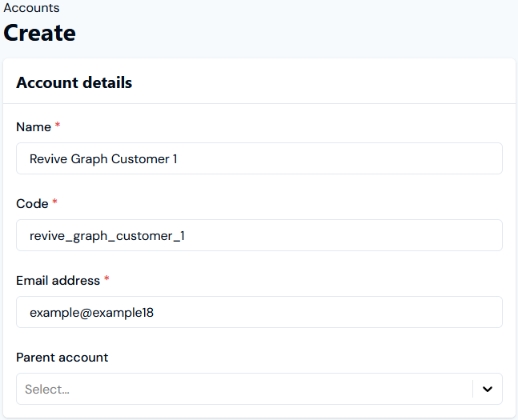Click the 'Select...' placeholder text
Screen dimensions: 518x420
47,390
